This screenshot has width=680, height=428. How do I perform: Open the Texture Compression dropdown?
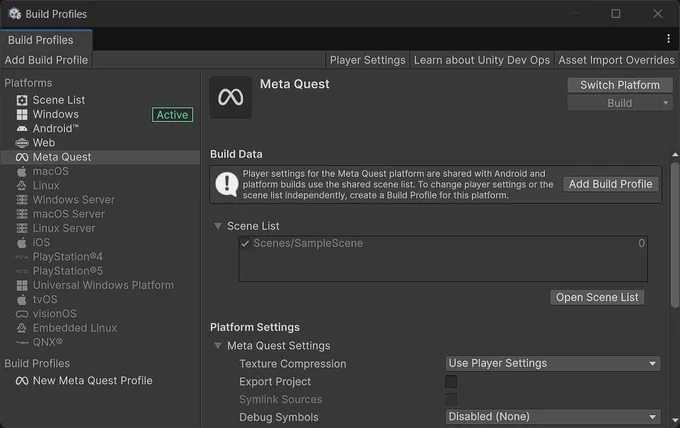tap(553, 363)
